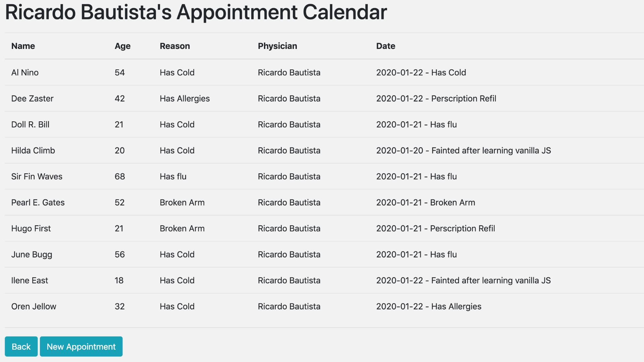This screenshot has height=362, width=644.
Task: Click the Physician column header
Action: coord(277,46)
